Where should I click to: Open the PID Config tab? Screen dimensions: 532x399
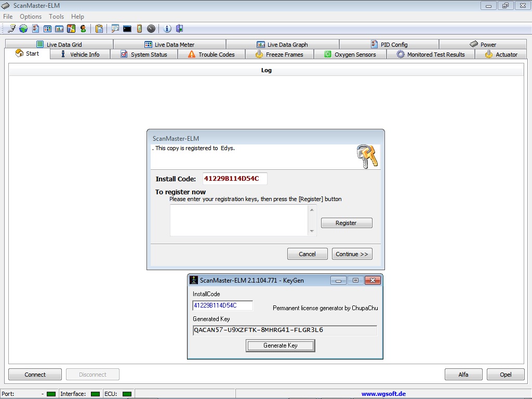[389, 45]
